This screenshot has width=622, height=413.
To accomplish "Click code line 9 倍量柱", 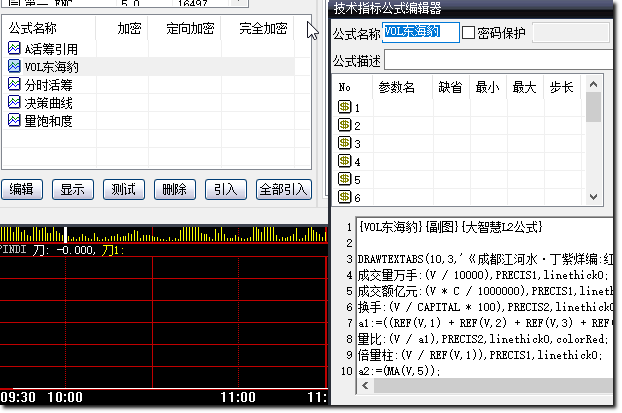I will [480, 355].
